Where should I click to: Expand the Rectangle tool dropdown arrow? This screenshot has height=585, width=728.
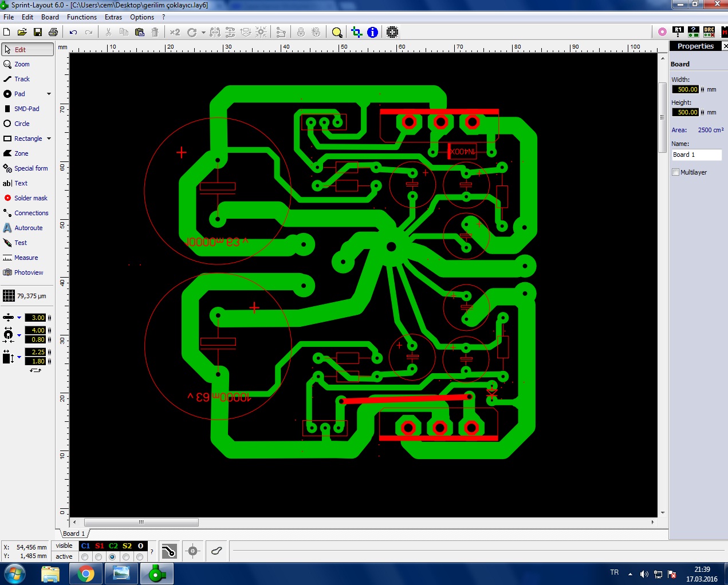49,139
